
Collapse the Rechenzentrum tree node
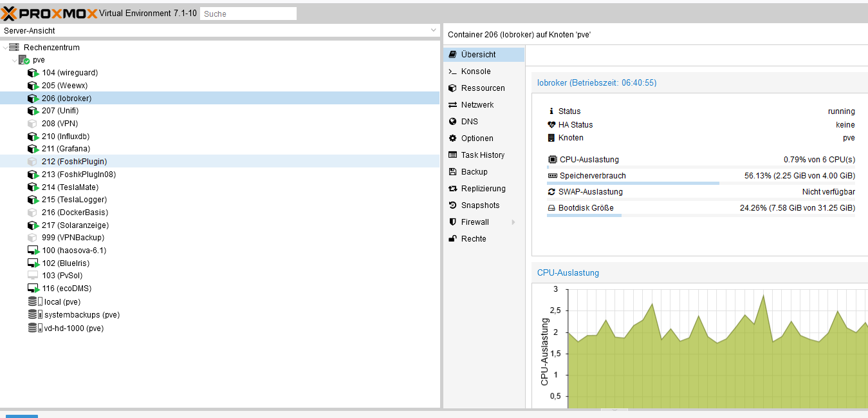coord(6,47)
